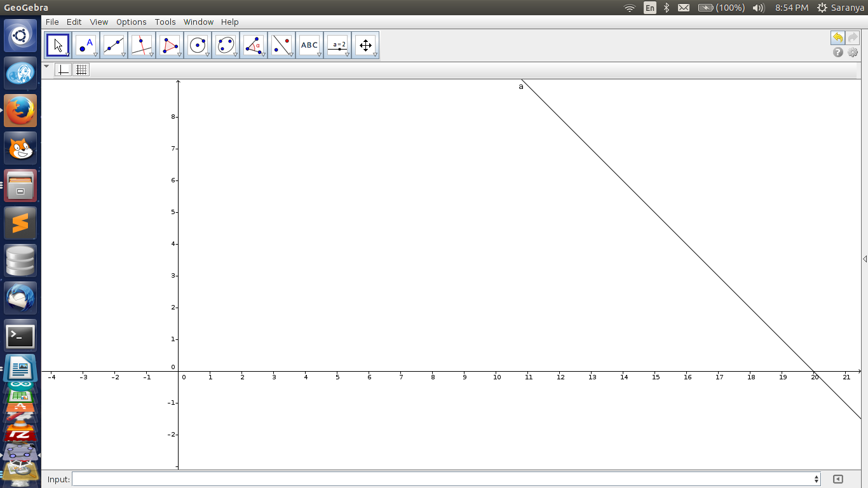Open the Options menu
This screenshot has height=488, width=868.
pyautogui.click(x=132, y=22)
